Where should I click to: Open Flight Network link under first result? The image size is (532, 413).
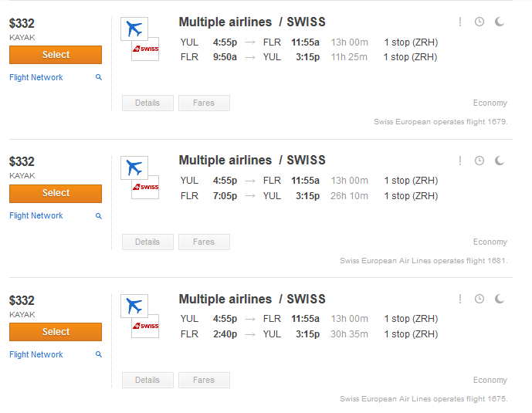[36, 77]
